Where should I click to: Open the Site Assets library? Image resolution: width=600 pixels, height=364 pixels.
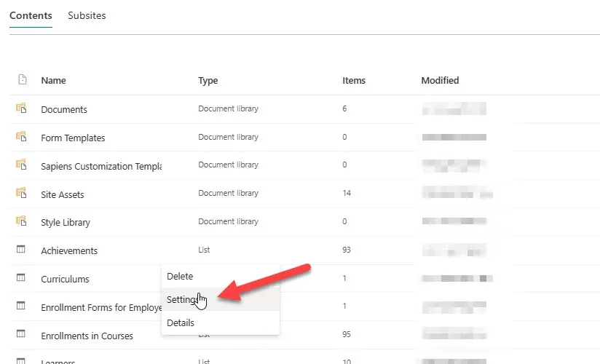point(63,194)
